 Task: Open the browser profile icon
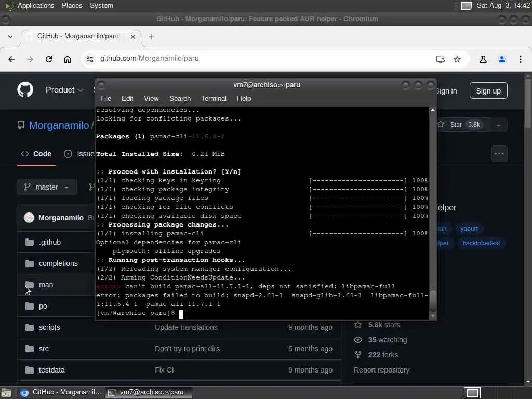502,59
